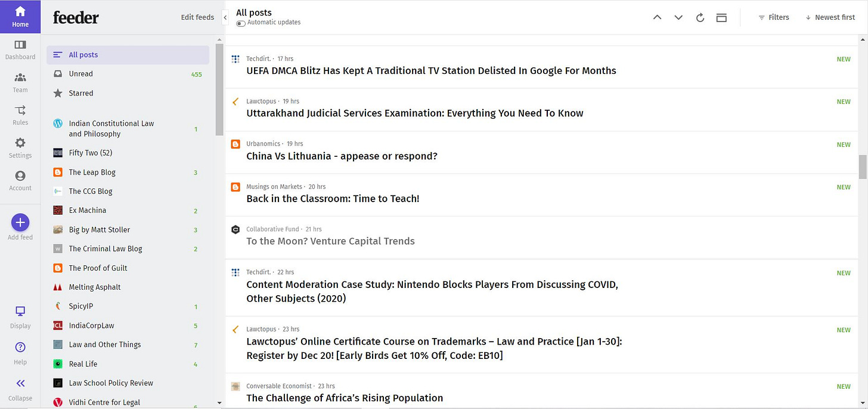The width and height of the screenshot is (868, 409).
Task: Open Settings from the left rail
Action: click(x=20, y=148)
